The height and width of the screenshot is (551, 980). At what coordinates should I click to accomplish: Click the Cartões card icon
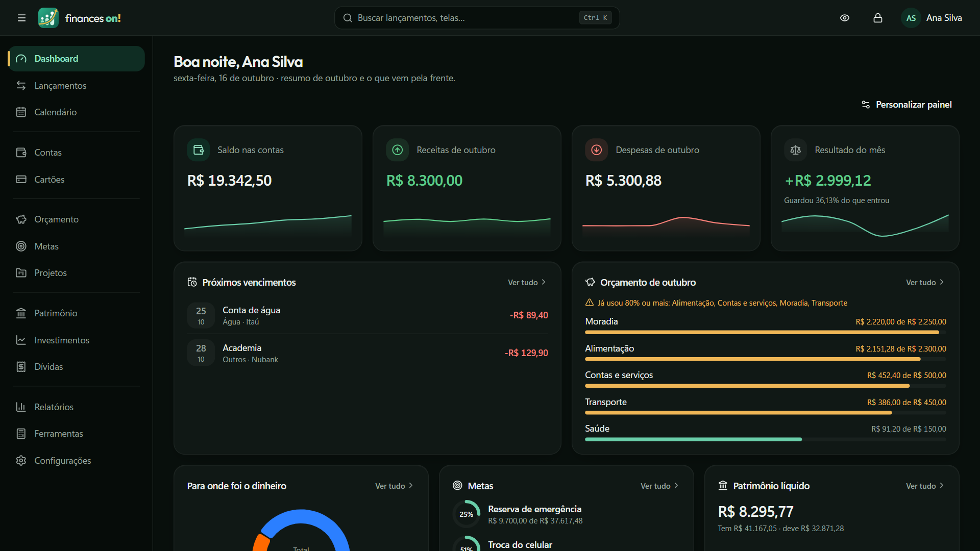(21, 180)
